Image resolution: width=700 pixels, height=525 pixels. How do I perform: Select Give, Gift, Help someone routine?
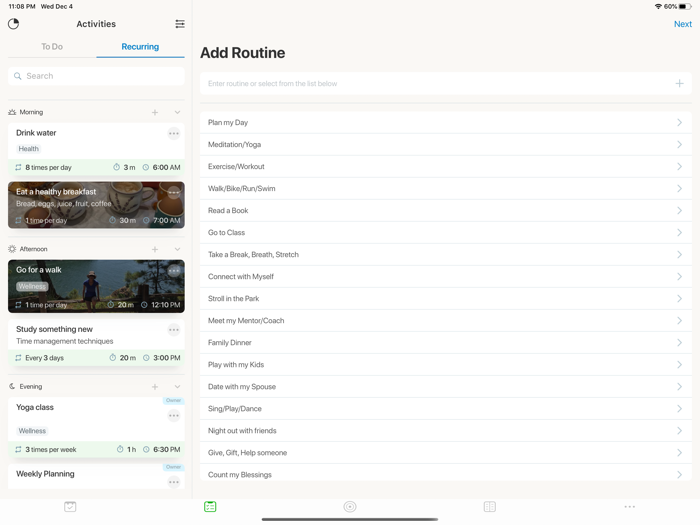pos(446,453)
